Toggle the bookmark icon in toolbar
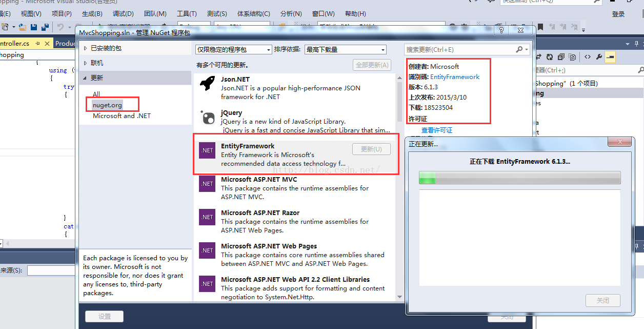The image size is (644, 329). coord(540,27)
